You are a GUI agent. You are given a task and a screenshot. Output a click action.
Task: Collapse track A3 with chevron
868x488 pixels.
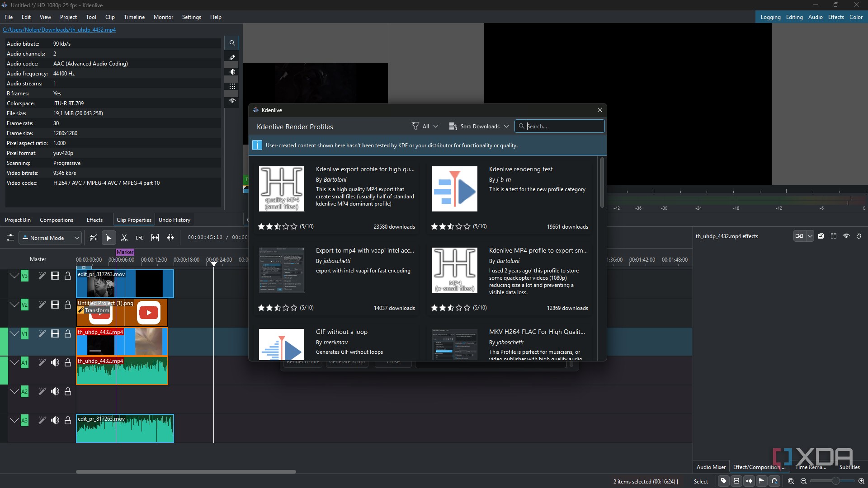(14, 420)
